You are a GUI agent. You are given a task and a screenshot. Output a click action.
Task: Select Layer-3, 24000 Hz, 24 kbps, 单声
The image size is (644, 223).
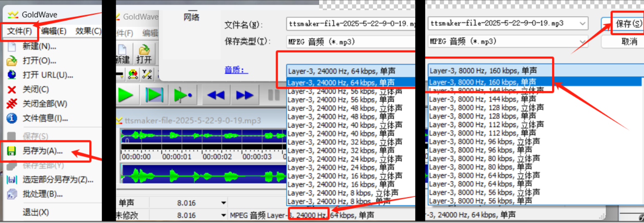click(341, 167)
